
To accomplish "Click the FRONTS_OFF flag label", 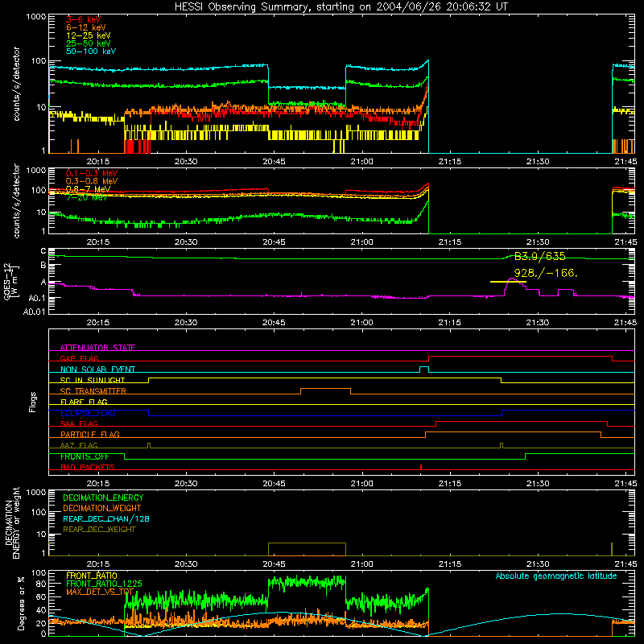I will (x=85, y=456).
